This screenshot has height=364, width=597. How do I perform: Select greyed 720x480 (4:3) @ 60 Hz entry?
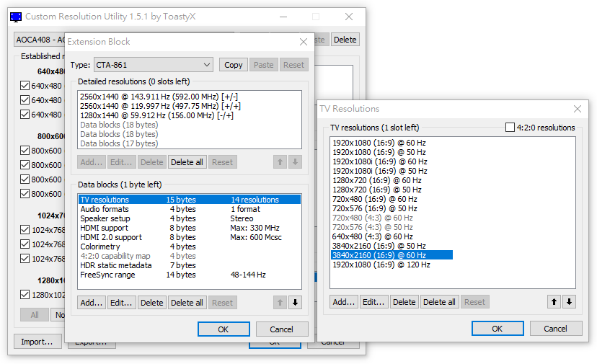(372, 218)
